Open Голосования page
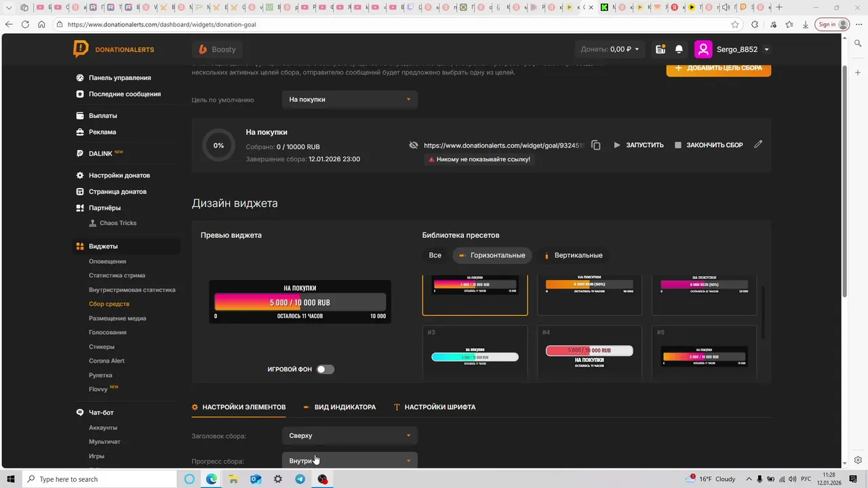 107,333
